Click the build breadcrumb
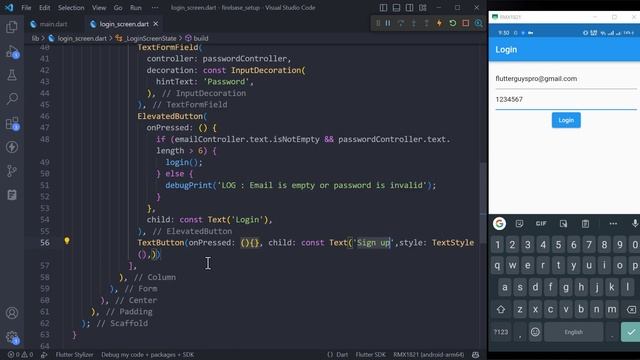The width and height of the screenshot is (640, 360). pyautogui.click(x=200, y=38)
